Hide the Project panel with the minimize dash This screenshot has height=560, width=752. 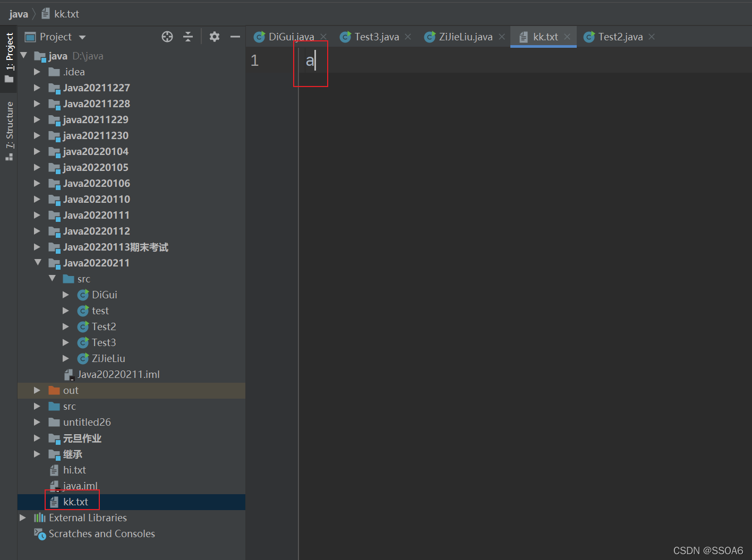pyautogui.click(x=235, y=37)
